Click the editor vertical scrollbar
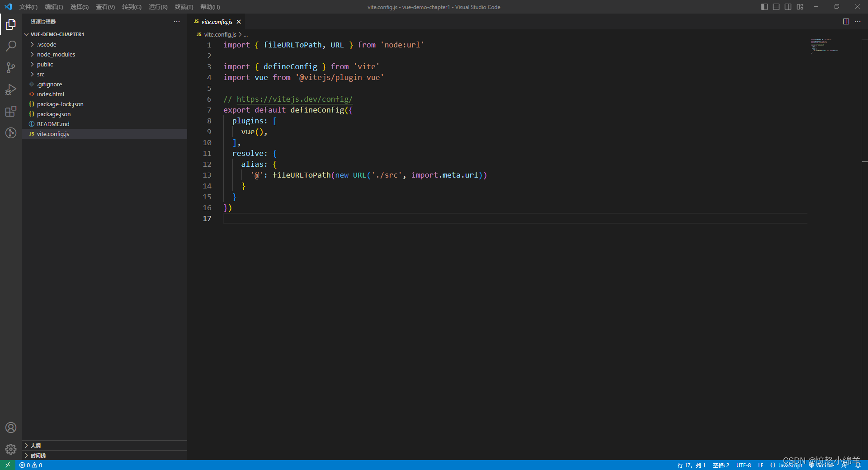 click(x=865, y=249)
